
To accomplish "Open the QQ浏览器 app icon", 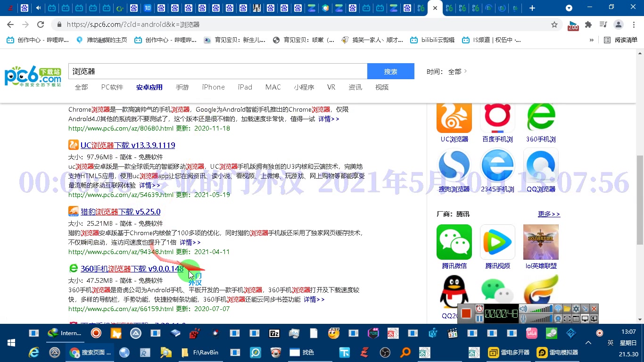I will pyautogui.click(x=541, y=166).
